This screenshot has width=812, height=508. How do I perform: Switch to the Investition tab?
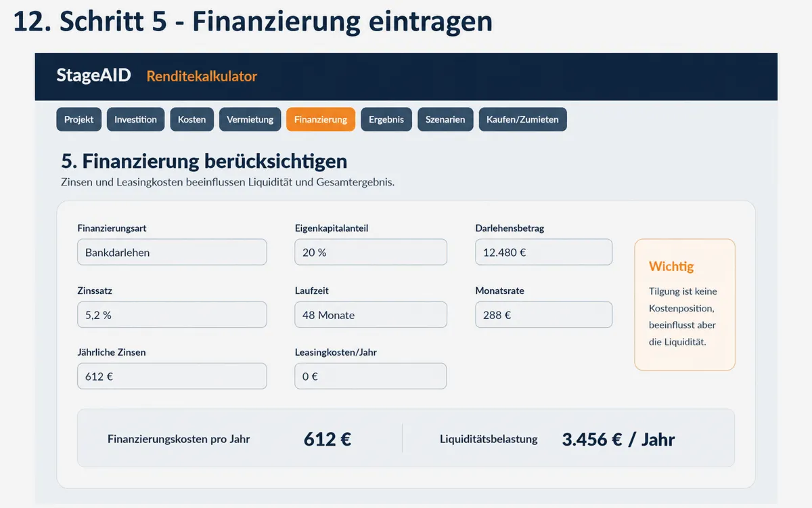135,119
